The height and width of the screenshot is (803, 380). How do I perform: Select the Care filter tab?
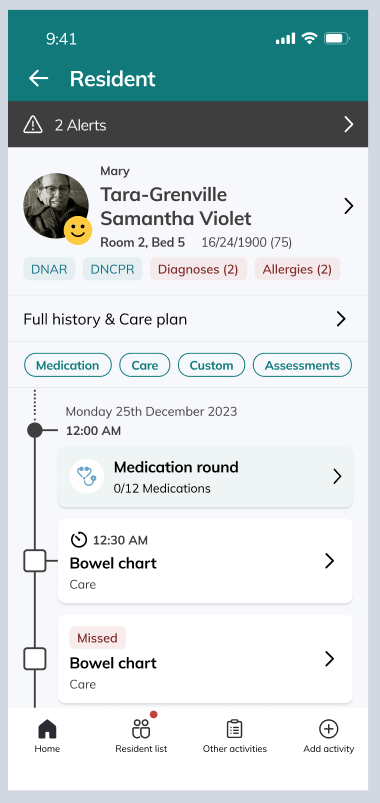coord(144,365)
